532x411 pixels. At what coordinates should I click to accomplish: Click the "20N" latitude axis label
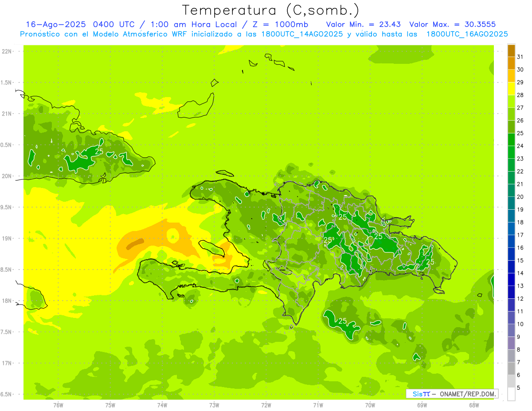coord(7,176)
